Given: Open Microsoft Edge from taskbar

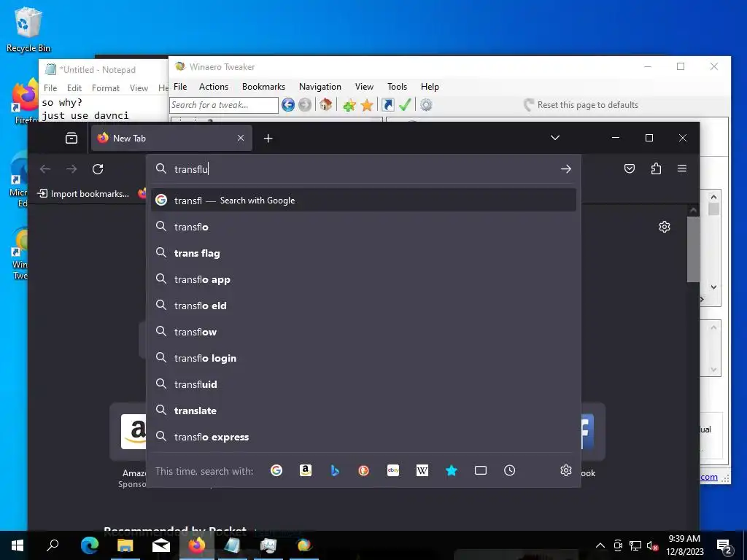Looking at the screenshot, I should coord(90,545).
